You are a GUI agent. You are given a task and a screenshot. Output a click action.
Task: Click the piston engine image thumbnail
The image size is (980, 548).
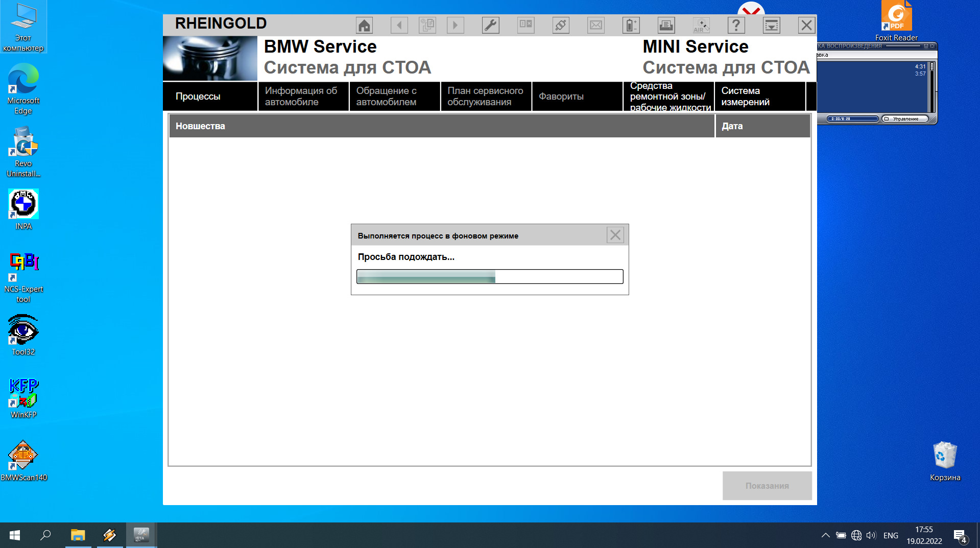pos(210,58)
